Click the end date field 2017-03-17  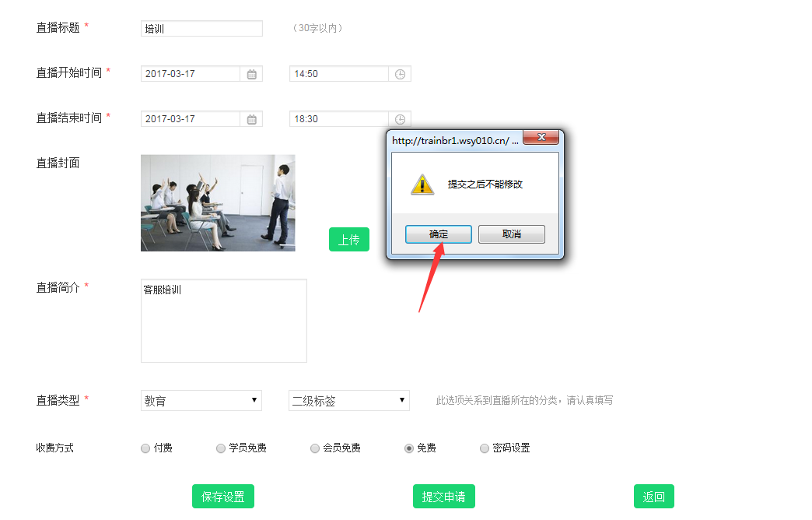coord(190,119)
